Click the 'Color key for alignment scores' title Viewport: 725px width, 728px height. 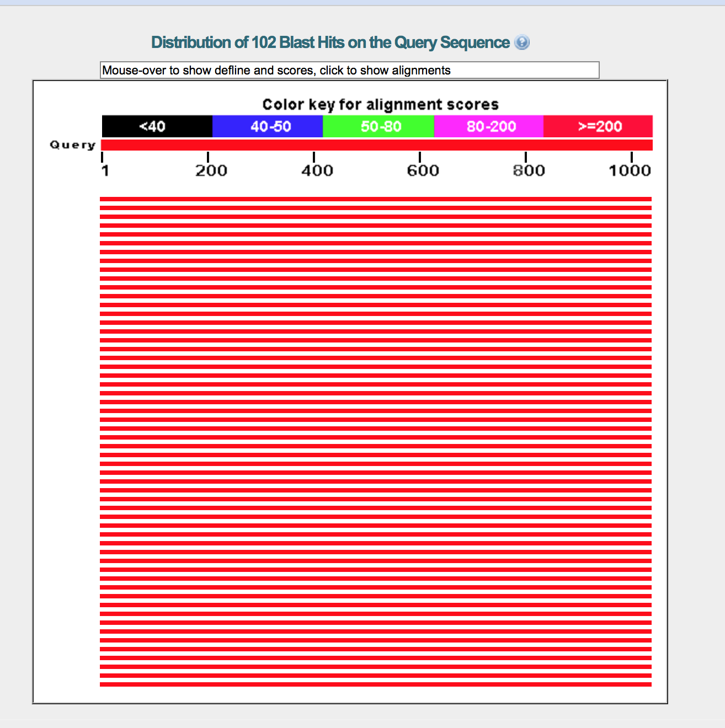[380, 104]
